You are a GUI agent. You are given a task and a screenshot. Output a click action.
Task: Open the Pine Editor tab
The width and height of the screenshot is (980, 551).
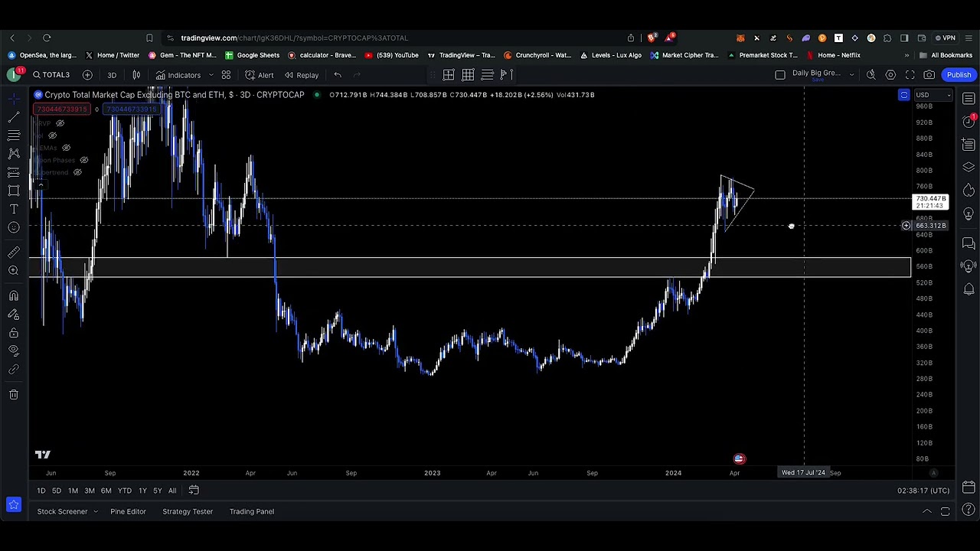coord(128,511)
